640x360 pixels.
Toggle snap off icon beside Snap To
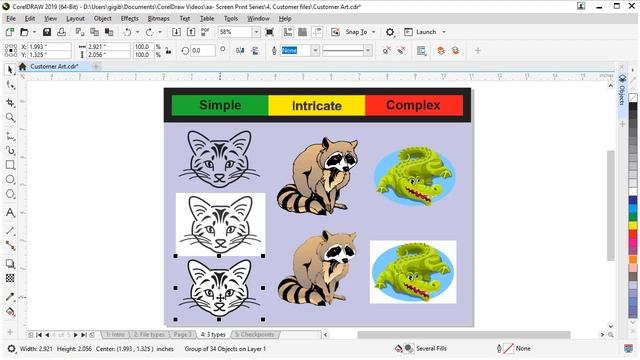tap(335, 32)
